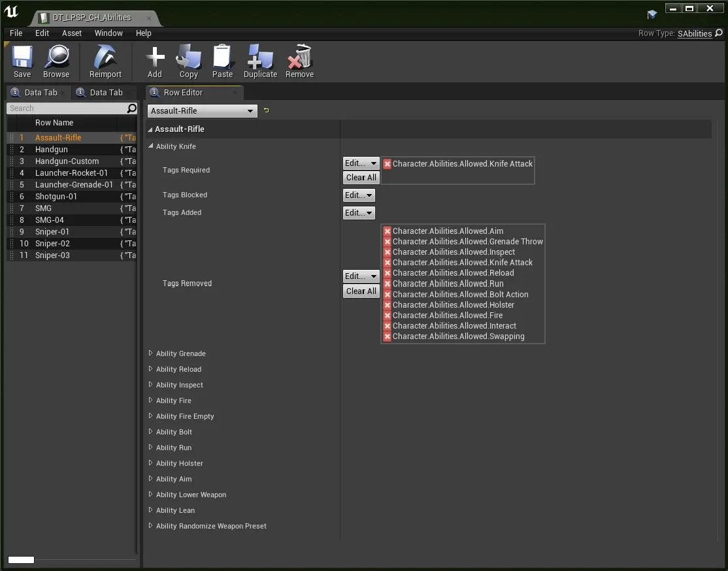Screen dimensions: 728x571
Task: Open the Asset menu
Action: pos(72,33)
